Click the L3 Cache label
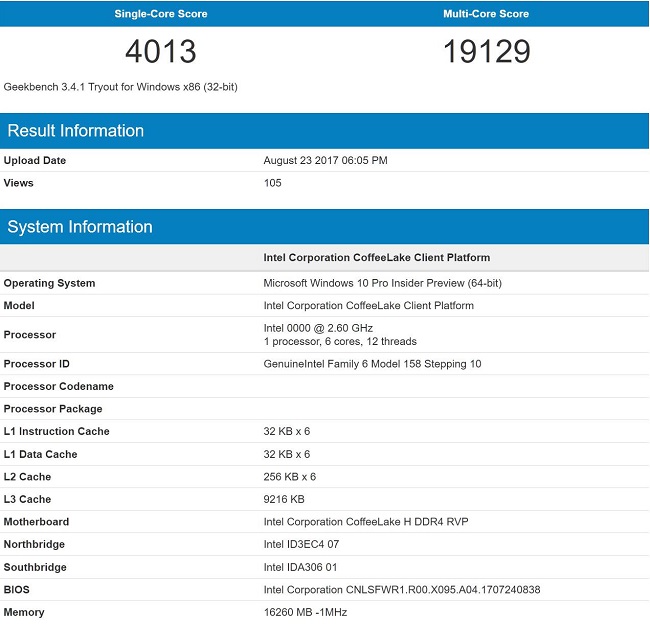 point(27,499)
